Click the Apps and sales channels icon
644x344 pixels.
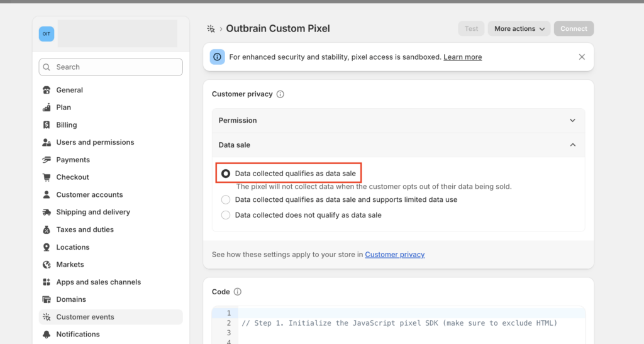47,282
